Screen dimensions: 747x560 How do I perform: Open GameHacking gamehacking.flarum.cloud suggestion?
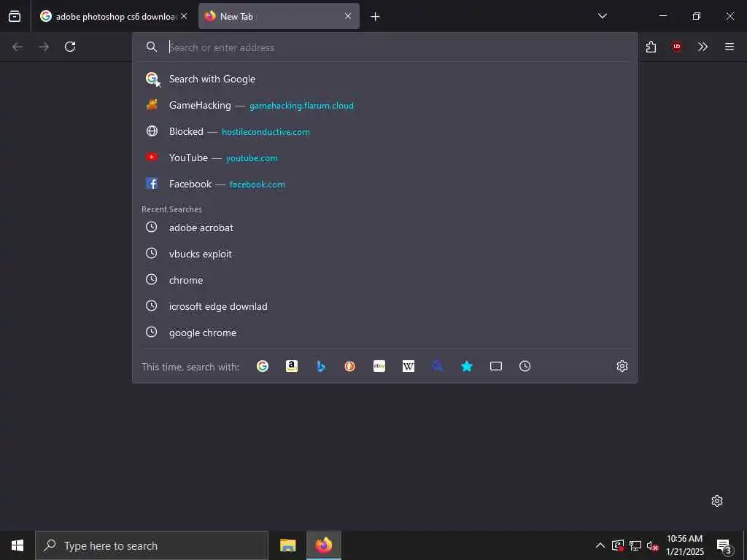coord(385,105)
